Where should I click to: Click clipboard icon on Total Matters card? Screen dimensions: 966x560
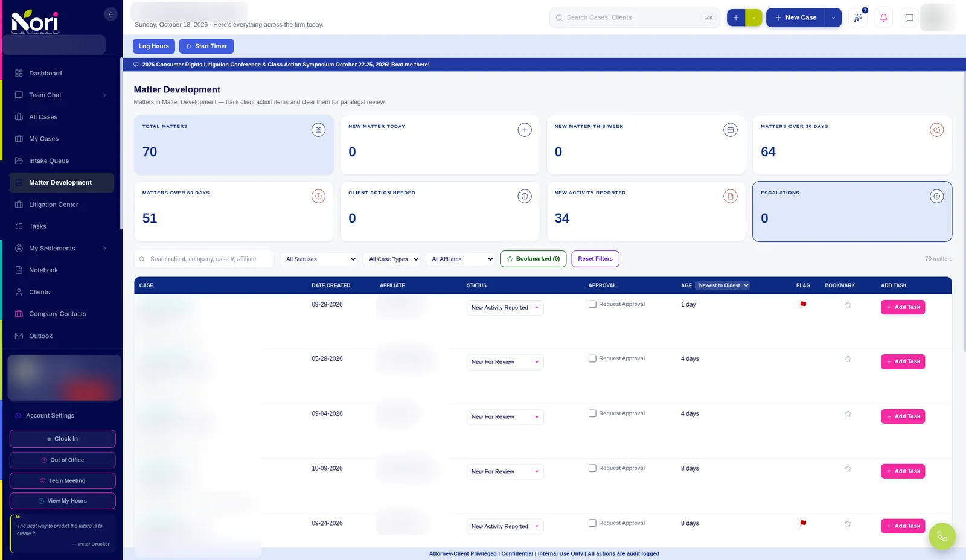pos(318,130)
